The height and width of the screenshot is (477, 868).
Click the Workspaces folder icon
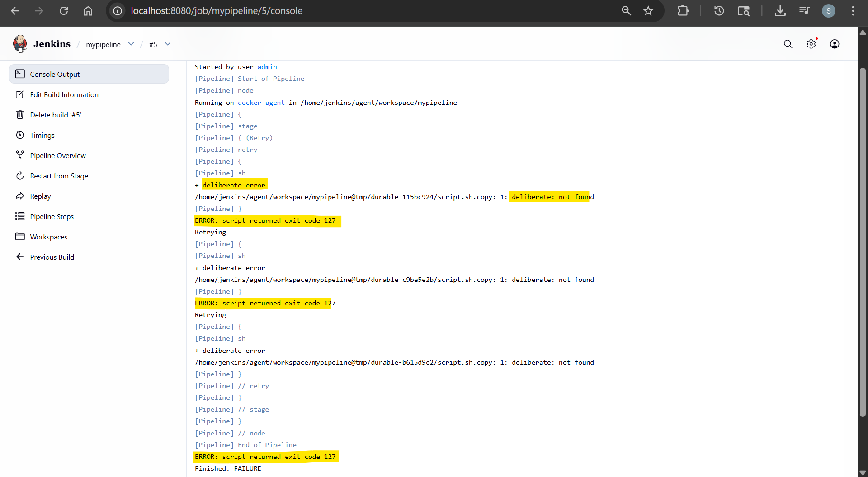coord(20,237)
